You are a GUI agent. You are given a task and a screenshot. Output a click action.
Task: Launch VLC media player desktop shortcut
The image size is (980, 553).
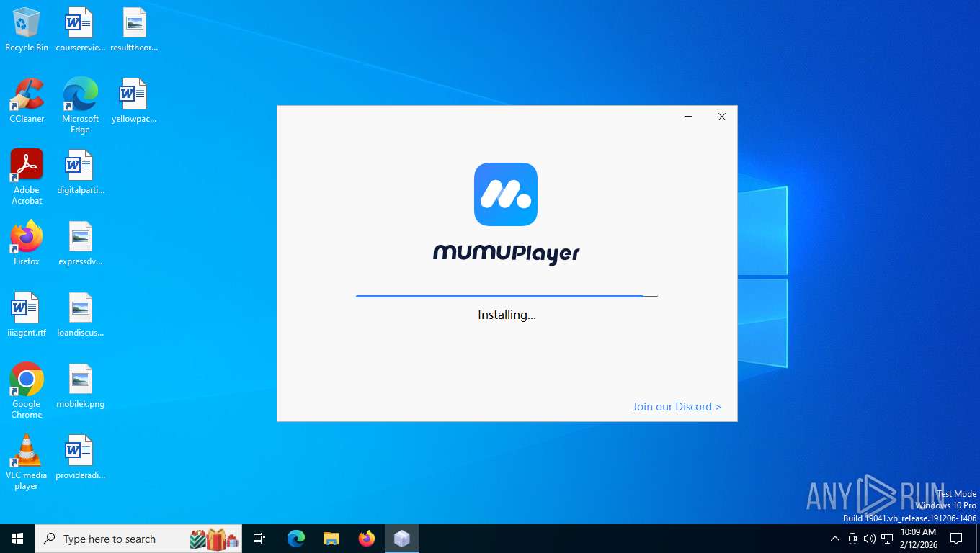27,462
